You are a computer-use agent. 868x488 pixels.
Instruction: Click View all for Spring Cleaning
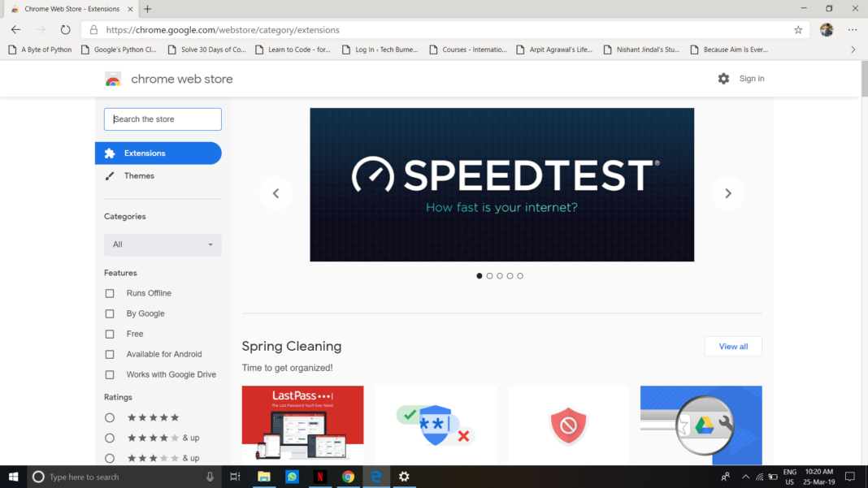click(733, 347)
